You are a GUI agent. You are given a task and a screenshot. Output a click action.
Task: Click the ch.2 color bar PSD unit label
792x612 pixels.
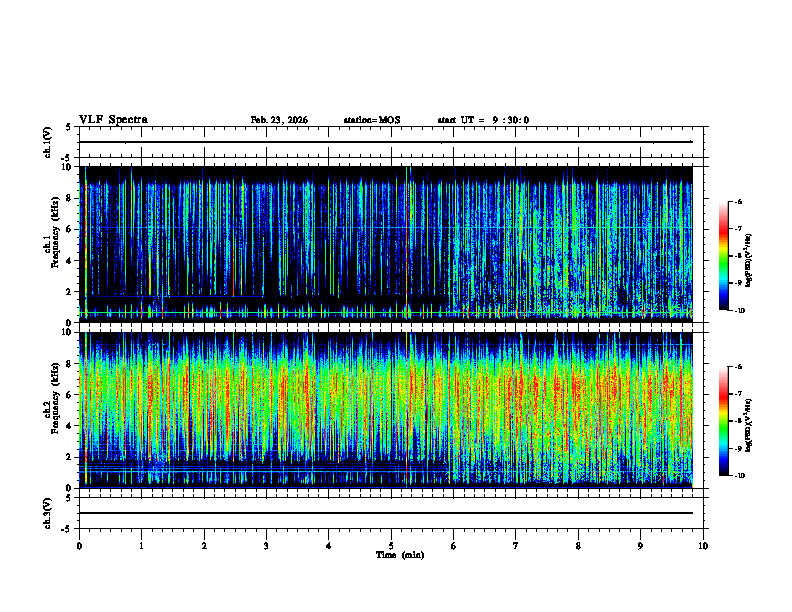point(749,425)
